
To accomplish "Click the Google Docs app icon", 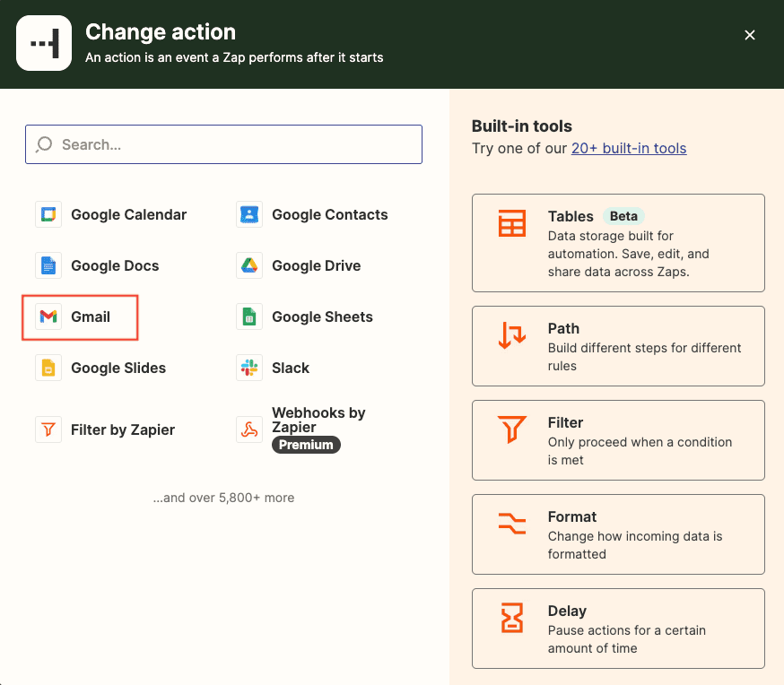I will (48, 265).
